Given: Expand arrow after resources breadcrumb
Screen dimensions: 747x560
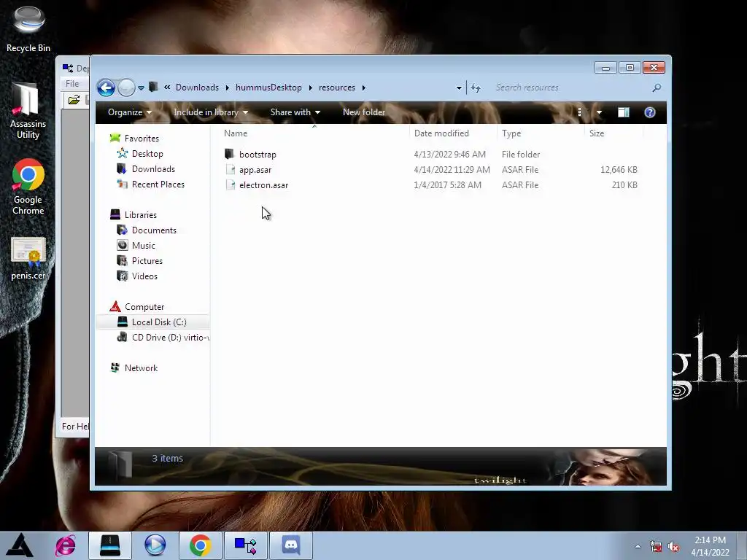Looking at the screenshot, I should 363,87.
